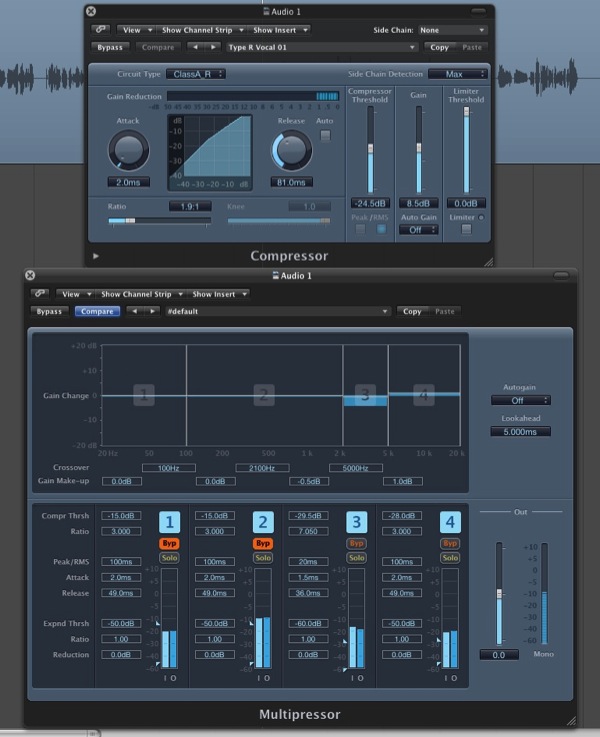600x737 pixels.
Task: Toggle the Limiter checkbox in Compressor
Action: tap(466, 229)
